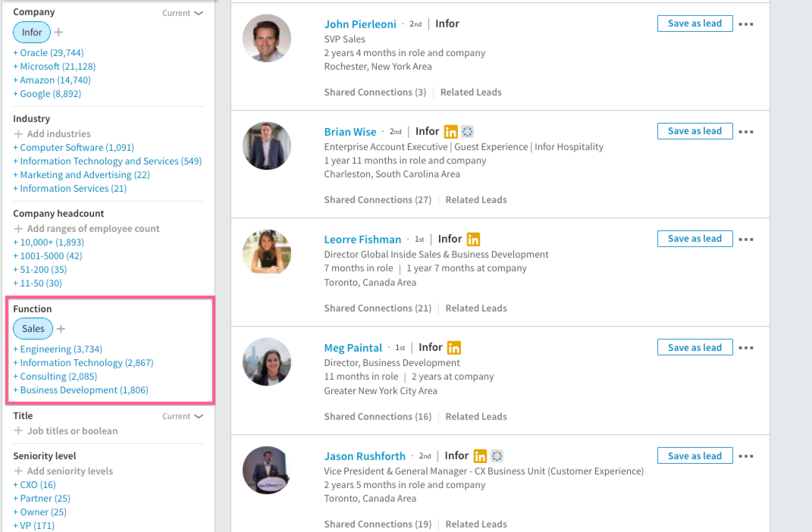Click plus icon for Add seniority levels

(x=18, y=471)
